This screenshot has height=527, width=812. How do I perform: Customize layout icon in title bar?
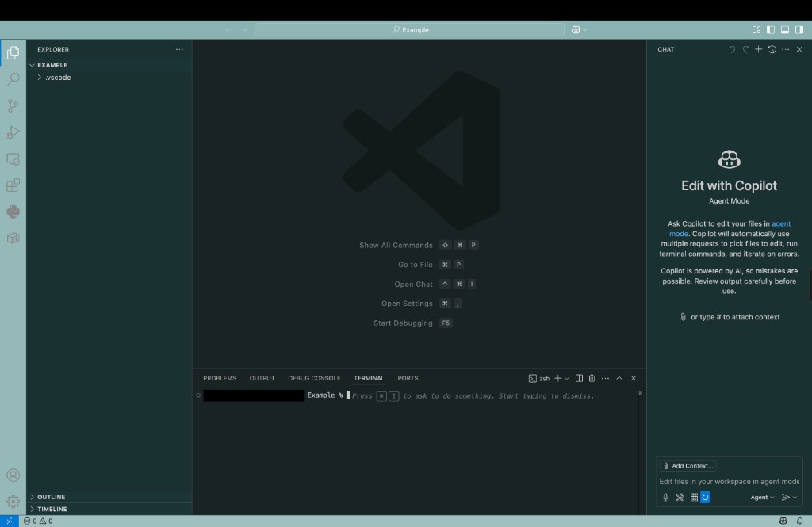click(756, 30)
